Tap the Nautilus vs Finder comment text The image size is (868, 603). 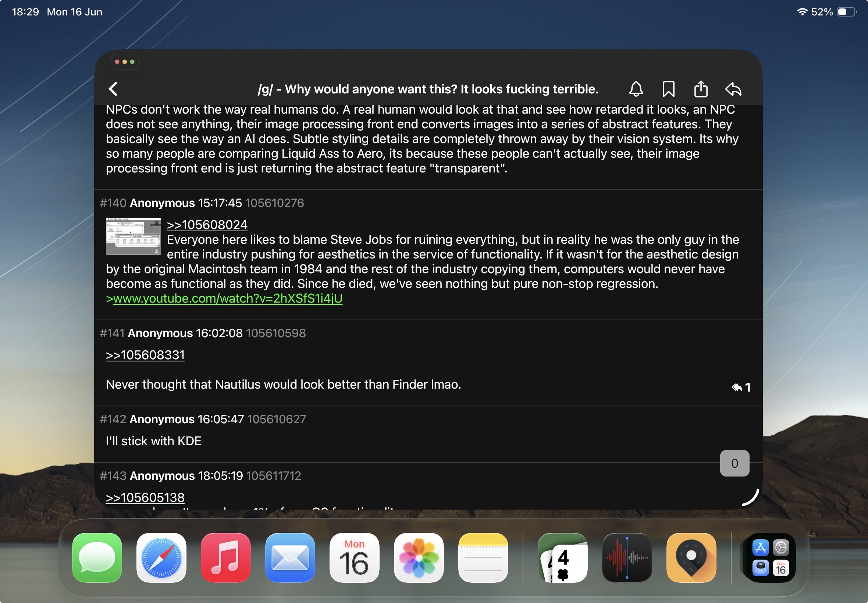click(284, 385)
